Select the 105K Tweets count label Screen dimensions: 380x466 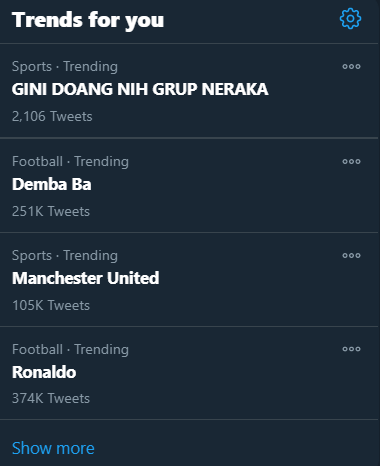click(x=51, y=305)
